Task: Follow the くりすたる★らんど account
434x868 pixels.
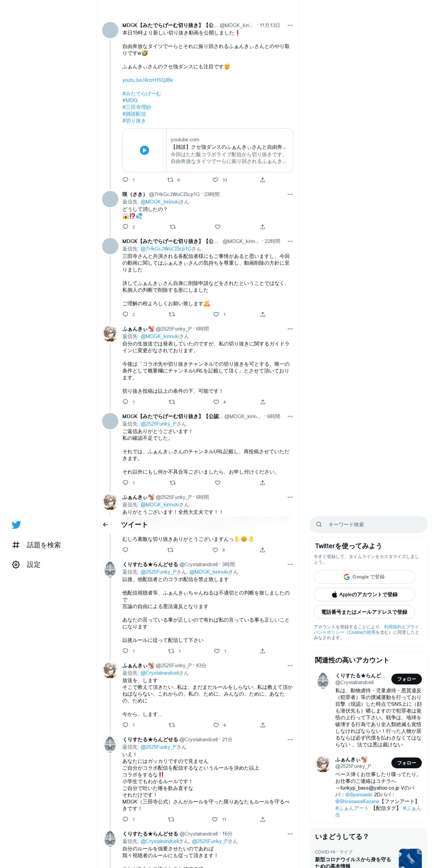Action: tap(406, 679)
